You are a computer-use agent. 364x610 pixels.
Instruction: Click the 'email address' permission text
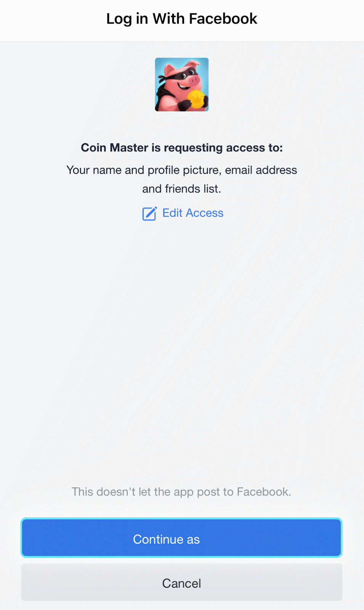pos(261,170)
